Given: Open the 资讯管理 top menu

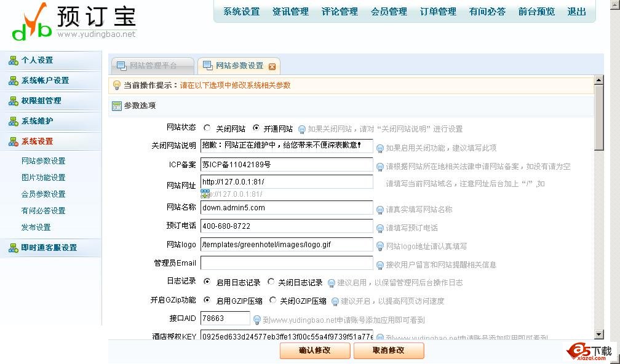Looking at the screenshot, I should point(290,12).
